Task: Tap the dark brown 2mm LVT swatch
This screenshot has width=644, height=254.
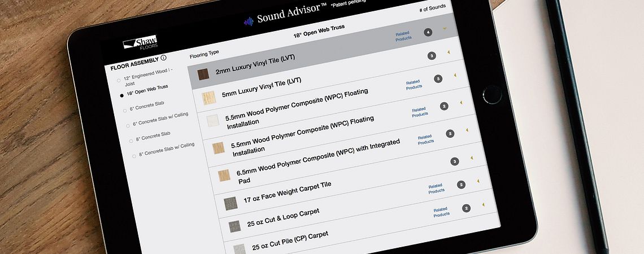Action: pos(203,75)
